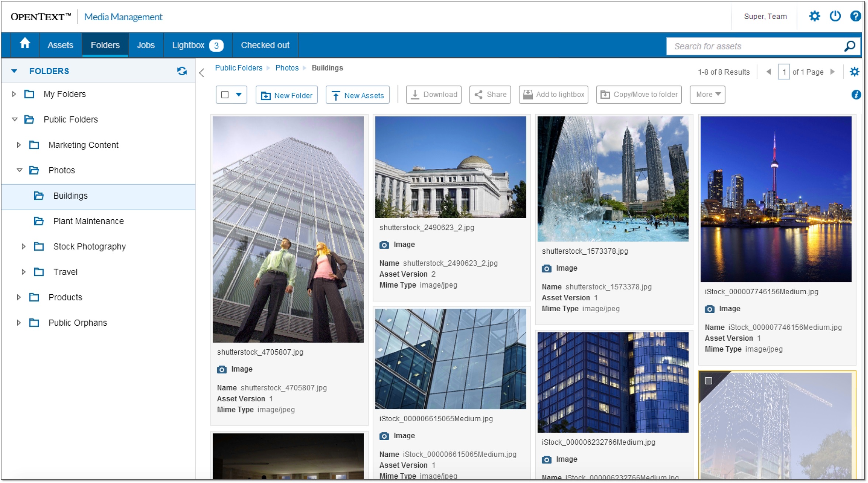Click the New Assets button
The width and height of the screenshot is (868, 483).
(357, 95)
